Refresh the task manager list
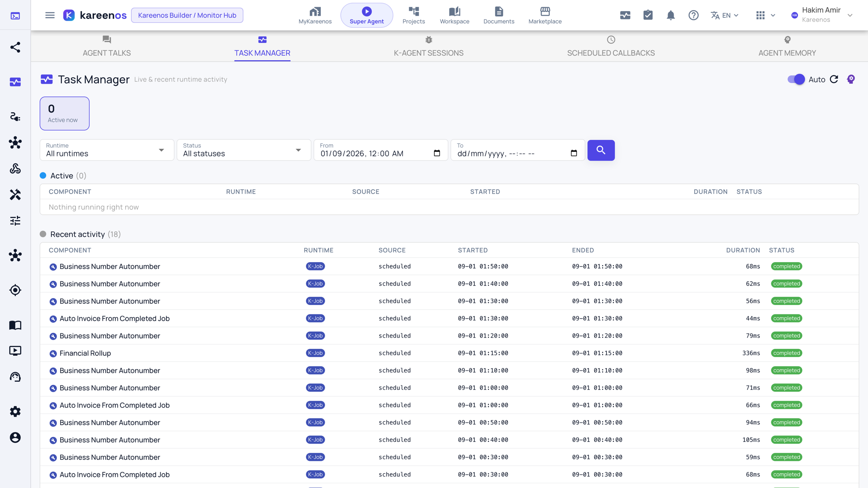The height and width of the screenshot is (488, 868). 834,79
